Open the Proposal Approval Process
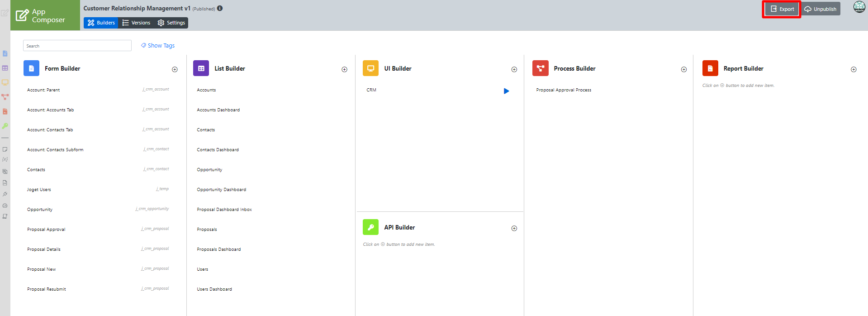 tap(564, 90)
